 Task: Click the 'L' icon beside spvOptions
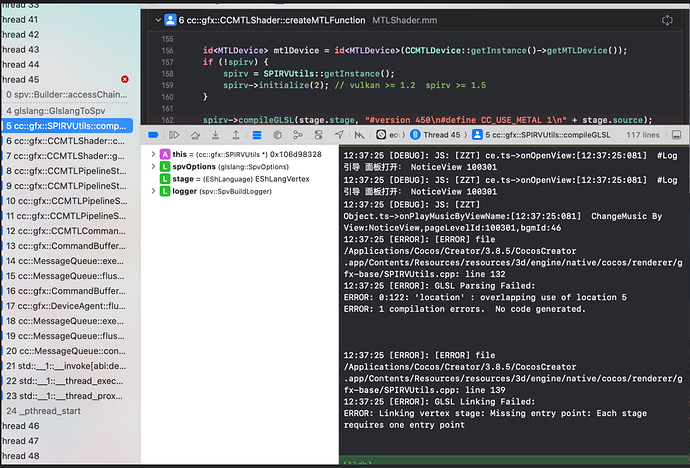pyautogui.click(x=165, y=167)
